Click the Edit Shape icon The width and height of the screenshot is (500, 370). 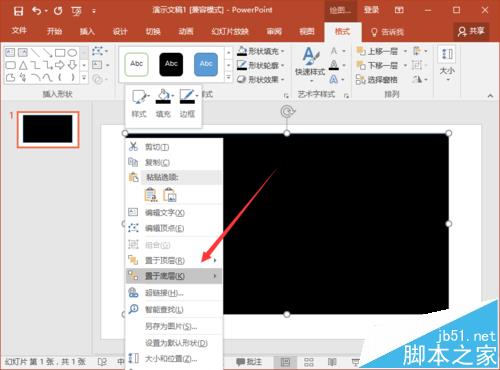[x=97, y=51]
